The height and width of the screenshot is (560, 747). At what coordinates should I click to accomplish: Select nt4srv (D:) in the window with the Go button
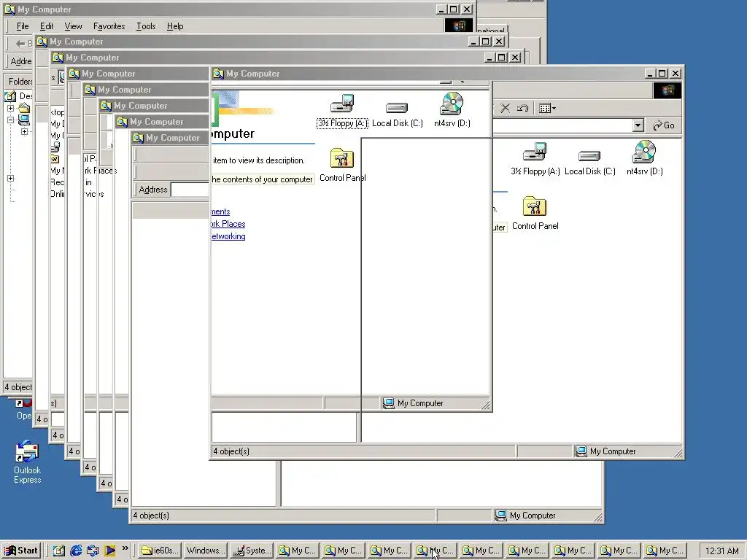645,158
